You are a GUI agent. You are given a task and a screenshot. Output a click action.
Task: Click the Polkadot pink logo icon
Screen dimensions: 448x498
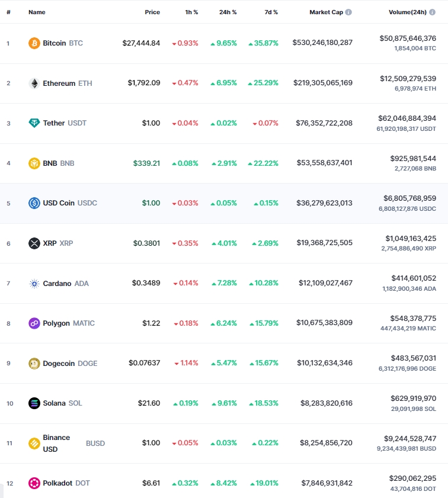tap(34, 483)
